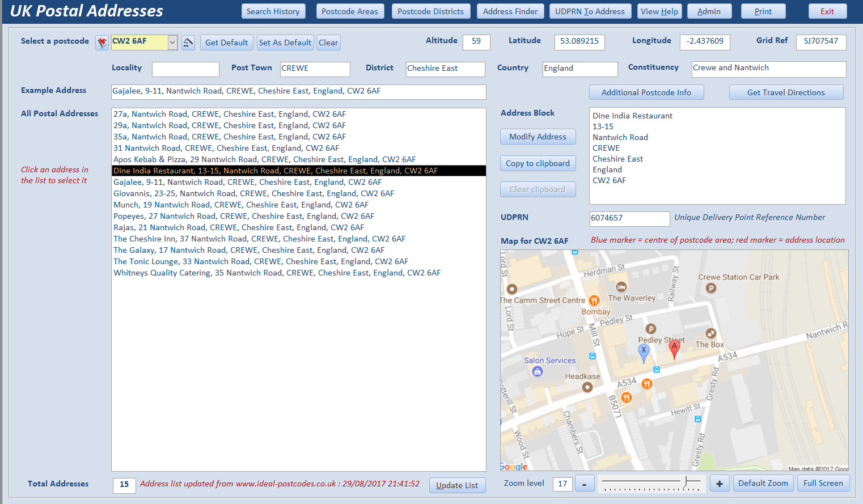863x504 pixels.
Task: Click The Box map icon
Action: (710, 333)
